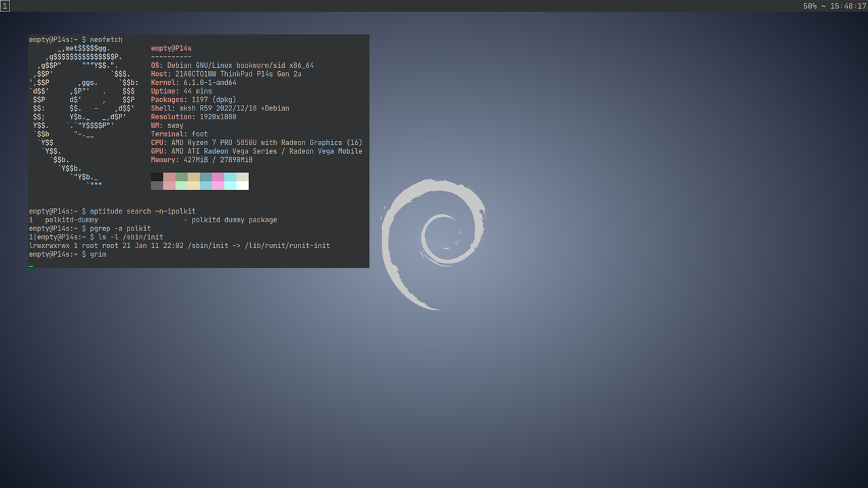Click the sage green palette swatch
This screenshot has height=488, width=868.
pos(181,177)
